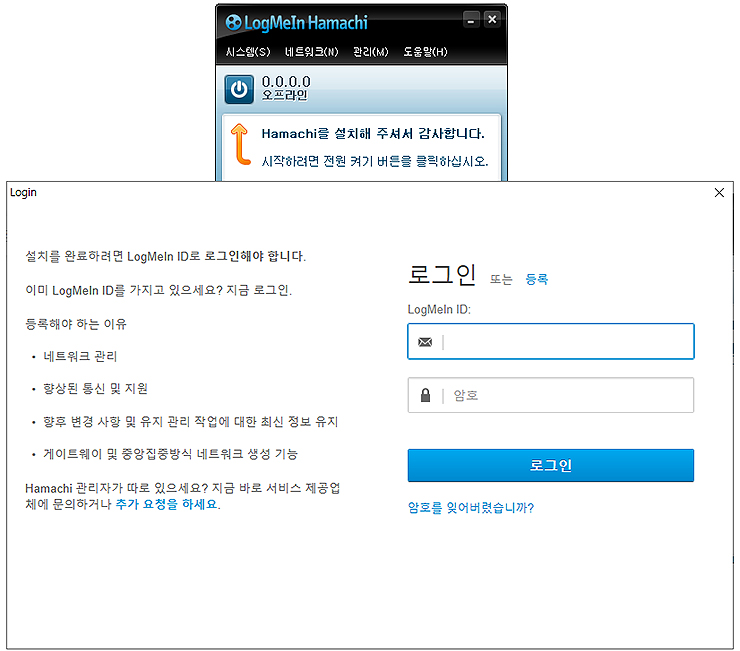Viewport: 740px width, 651px height.
Task: Click the 향상된 통신 및 지원 bullet
Action: coord(95,389)
